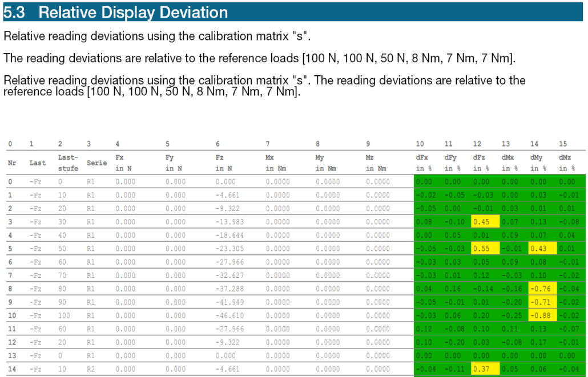Select the dFy value -0.20 in row 12
Image resolution: width=588 pixels, height=377 pixels.
pyautogui.click(x=454, y=342)
